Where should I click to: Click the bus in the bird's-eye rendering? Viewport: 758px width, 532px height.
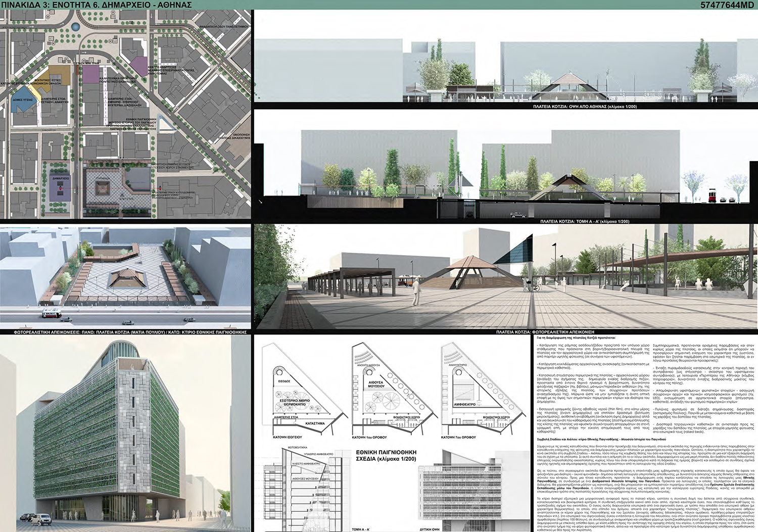coord(51,314)
